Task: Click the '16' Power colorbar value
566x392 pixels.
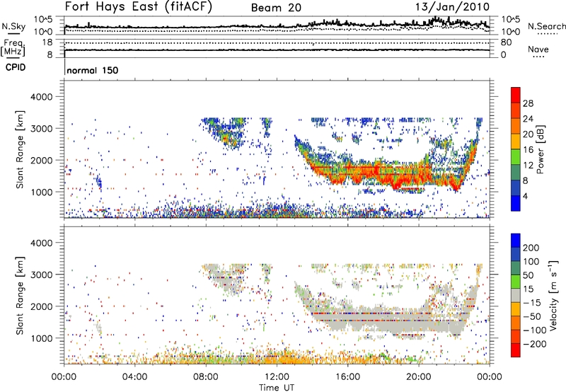Action: point(528,149)
